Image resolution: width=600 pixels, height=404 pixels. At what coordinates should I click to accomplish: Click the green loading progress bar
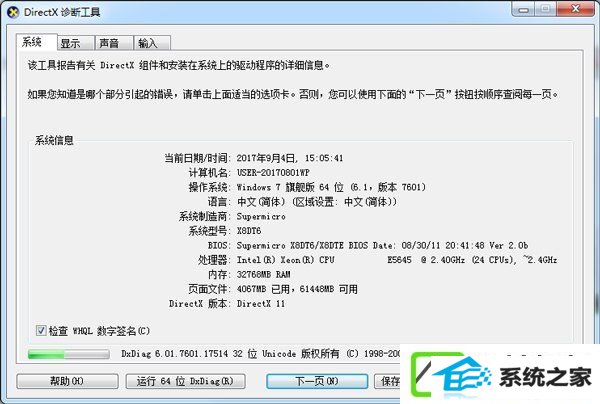(x=69, y=354)
